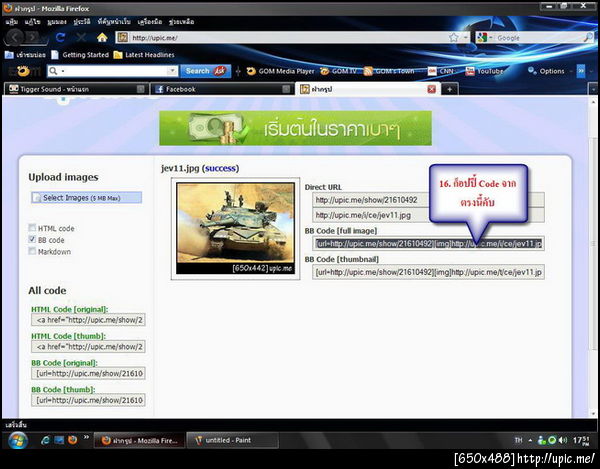Viewport: 600px width, 469px height.
Task: Uncheck the BB code checkbox
Action: pos(32,239)
